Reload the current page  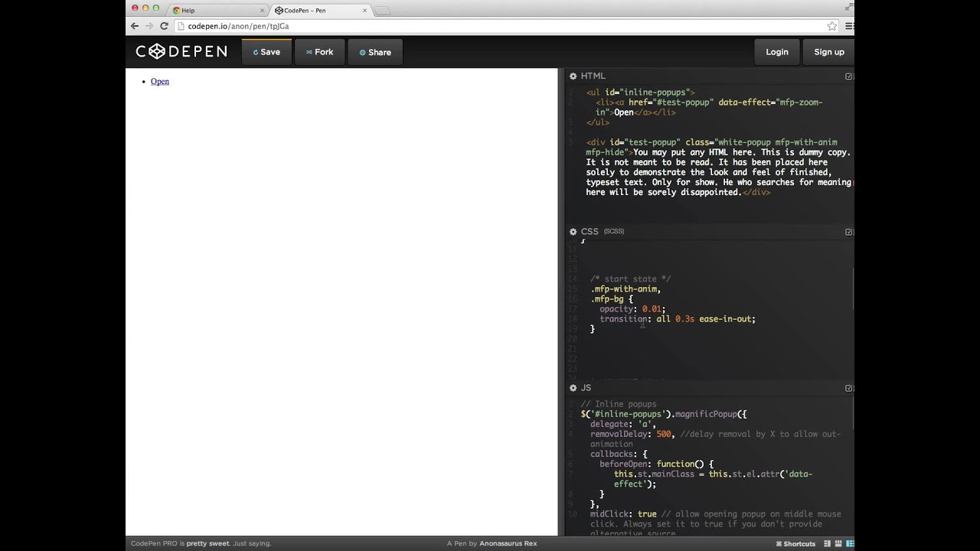(x=164, y=26)
